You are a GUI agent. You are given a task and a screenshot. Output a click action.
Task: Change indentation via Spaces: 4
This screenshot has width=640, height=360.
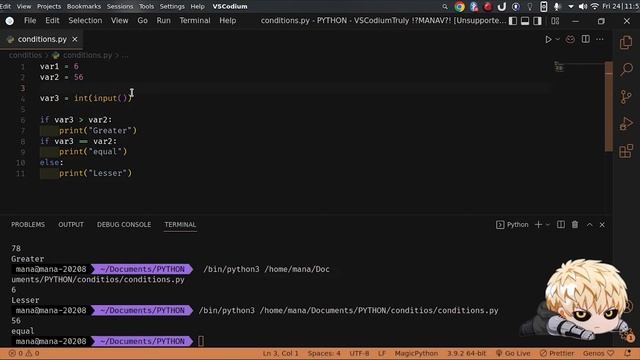(x=324, y=353)
